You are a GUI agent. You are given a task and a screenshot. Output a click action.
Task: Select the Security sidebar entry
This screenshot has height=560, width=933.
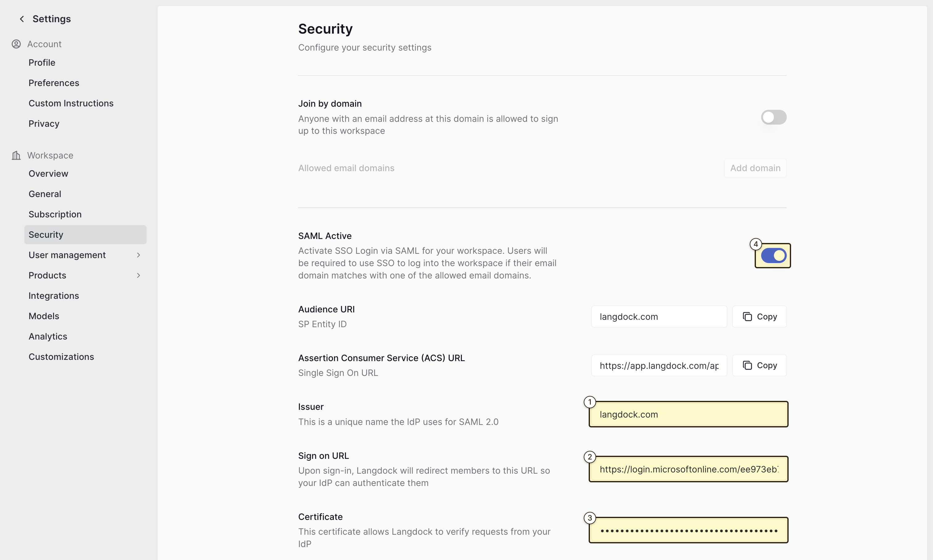click(46, 234)
